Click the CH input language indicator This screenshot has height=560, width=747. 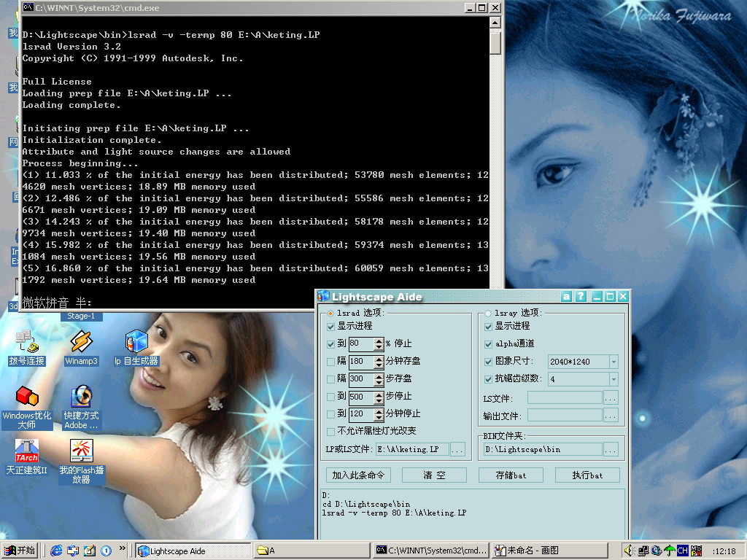pos(683,551)
